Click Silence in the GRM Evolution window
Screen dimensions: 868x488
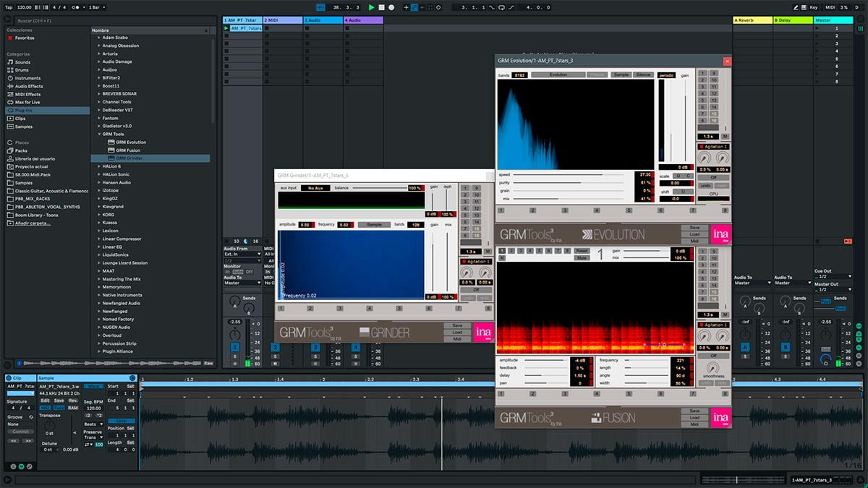pyautogui.click(x=643, y=74)
